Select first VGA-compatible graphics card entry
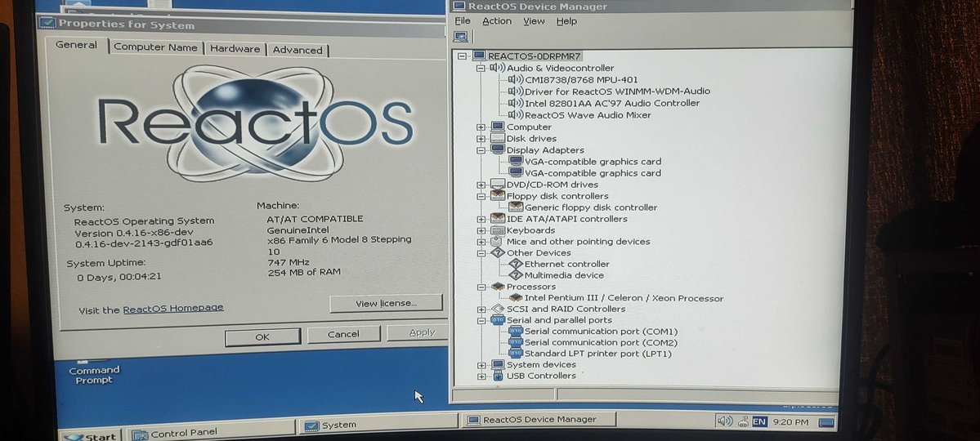Screen dimensions: 980x441 (593, 161)
